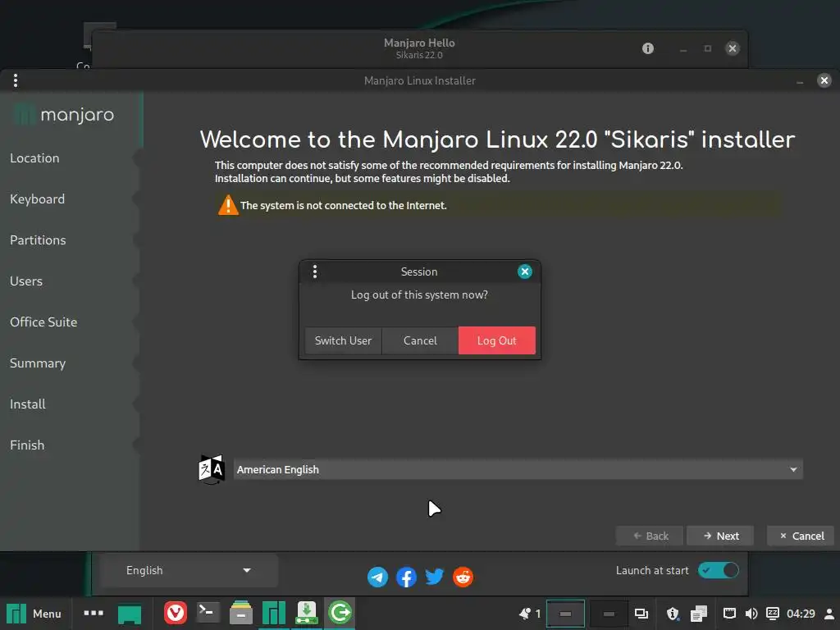Click the Manjaro Linux Installer title bar
The height and width of the screenshot is (630, 840).
pos(419,80)
